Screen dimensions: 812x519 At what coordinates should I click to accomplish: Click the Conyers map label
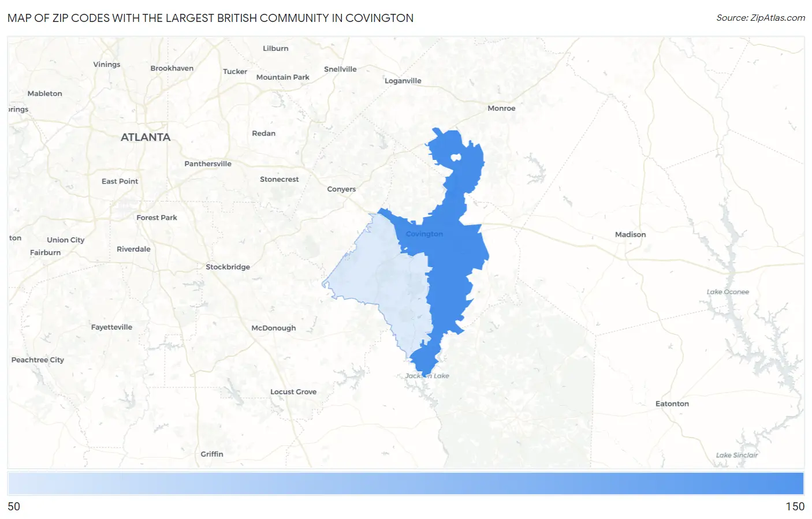(x=341, y=189)
